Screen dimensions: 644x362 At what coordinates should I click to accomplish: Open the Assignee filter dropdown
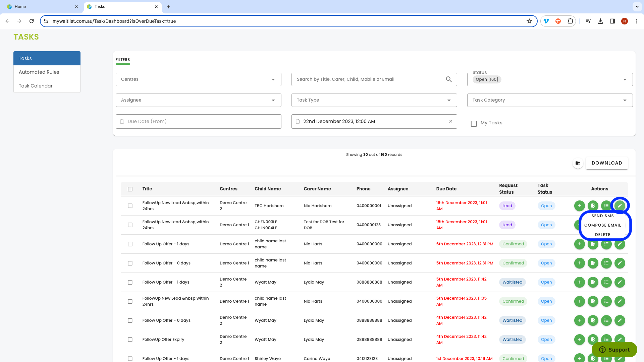[x=198, y=100]
